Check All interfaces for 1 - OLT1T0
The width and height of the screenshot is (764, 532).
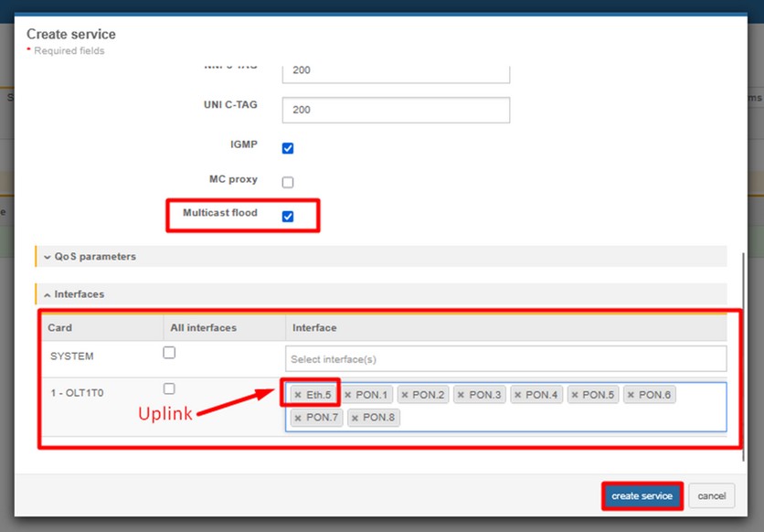pos(169,389)
